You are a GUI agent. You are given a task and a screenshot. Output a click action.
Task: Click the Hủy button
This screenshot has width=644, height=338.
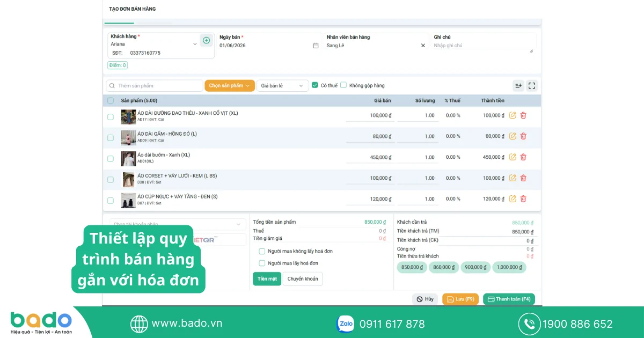(425, 299)
